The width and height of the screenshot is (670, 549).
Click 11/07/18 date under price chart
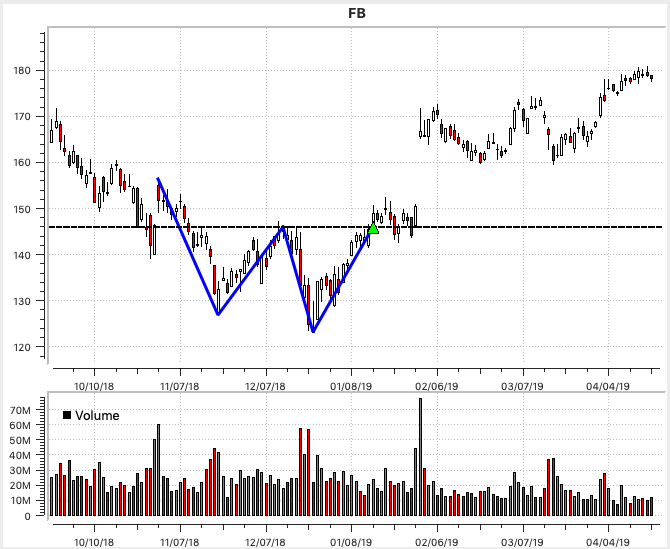pos(179,387)
